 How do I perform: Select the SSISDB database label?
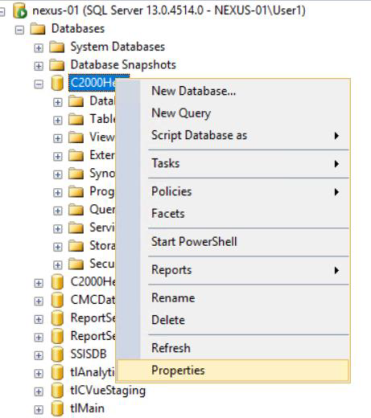88,354
